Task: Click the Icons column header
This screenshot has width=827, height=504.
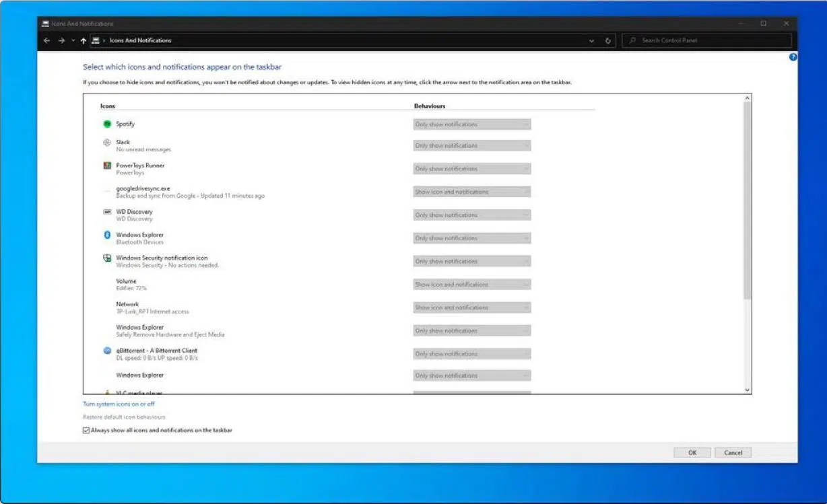Action: (108, 106)
